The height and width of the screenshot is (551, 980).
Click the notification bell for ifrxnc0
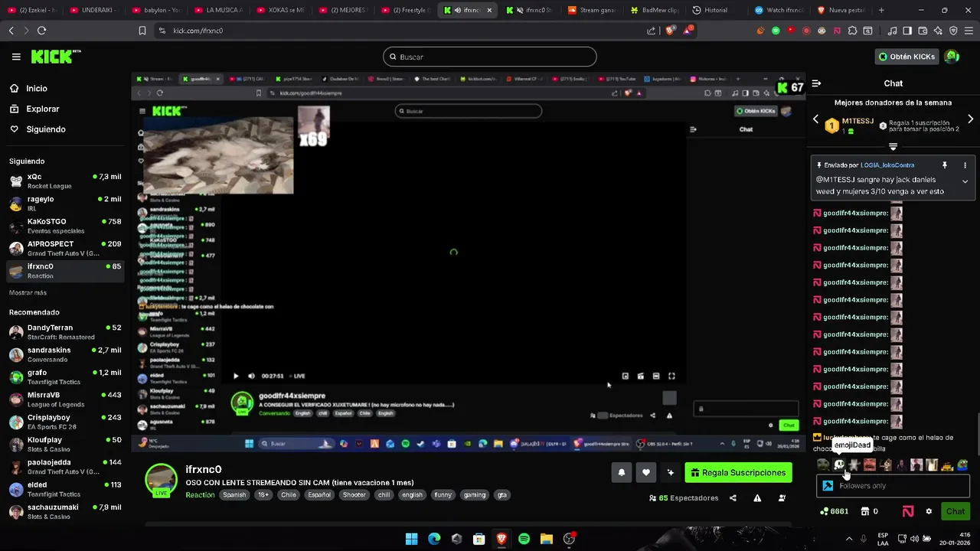[621, 473]
